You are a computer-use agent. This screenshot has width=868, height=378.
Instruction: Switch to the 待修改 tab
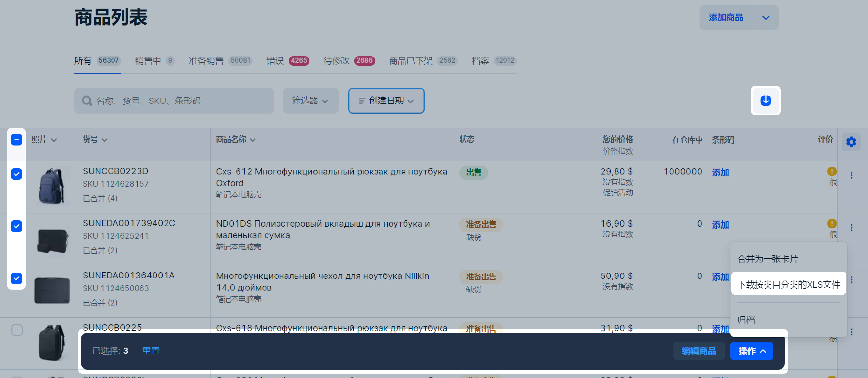click(349, 61)
